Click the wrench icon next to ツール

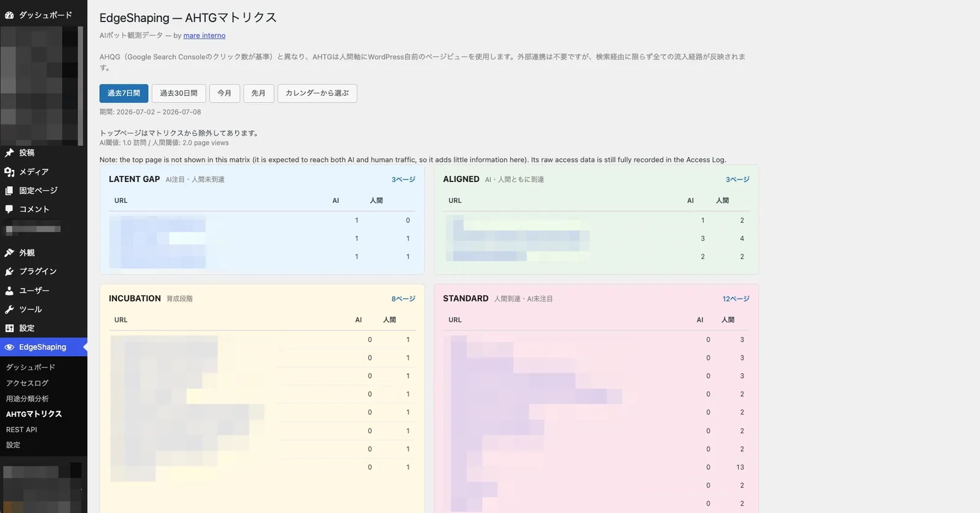[x=9, y=310]
